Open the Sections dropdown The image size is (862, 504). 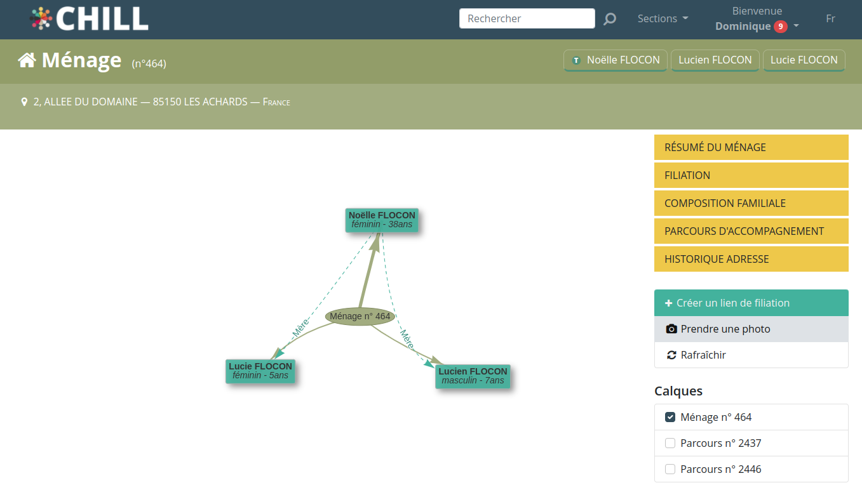663,19
